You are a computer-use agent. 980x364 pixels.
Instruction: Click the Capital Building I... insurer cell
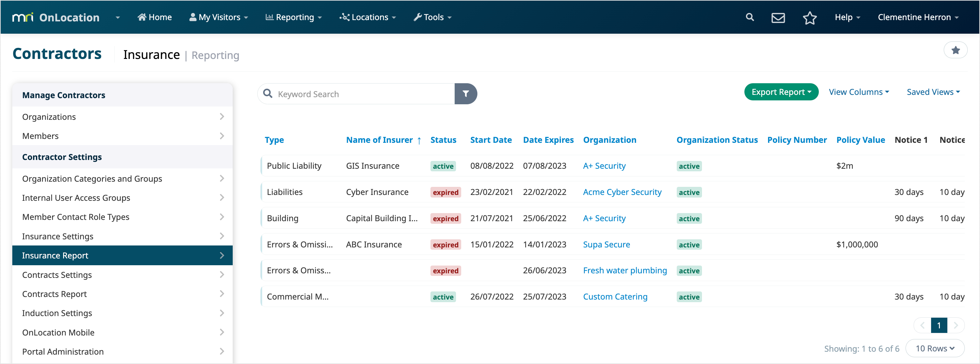point(382,218)
